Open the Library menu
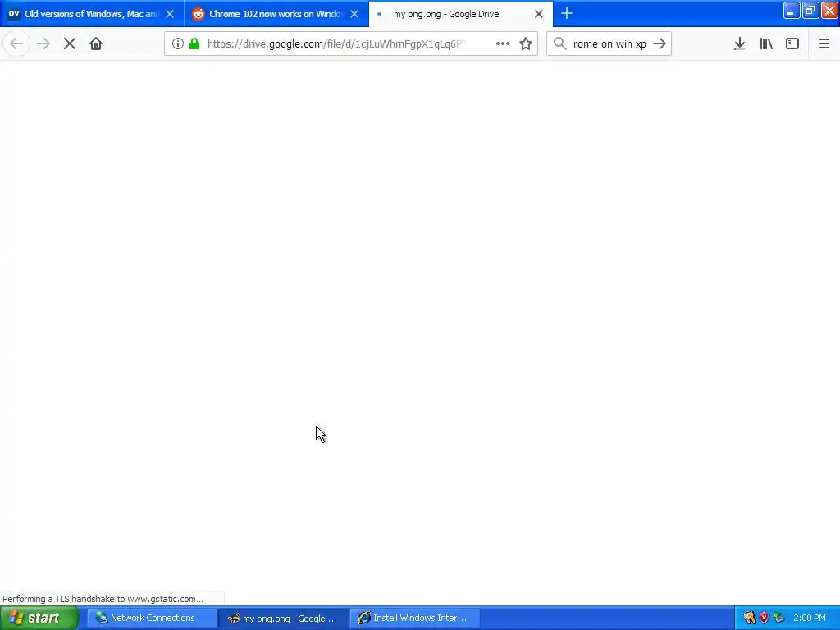This screenshot has width=840, height=630. pos(766,44)
